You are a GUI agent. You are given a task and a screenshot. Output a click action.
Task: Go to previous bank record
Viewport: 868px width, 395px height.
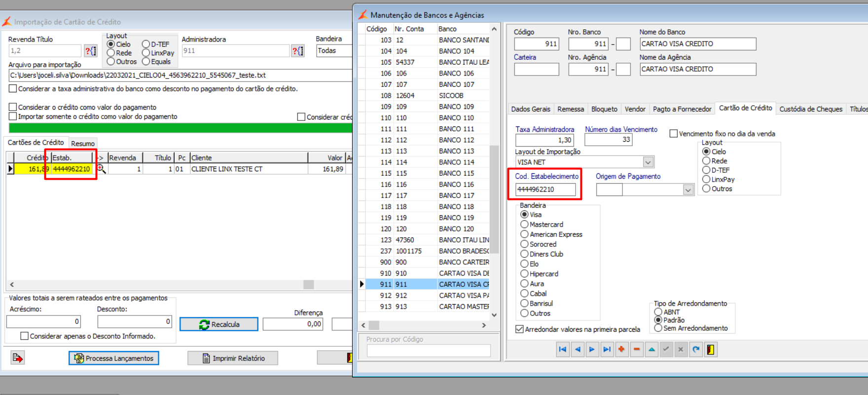coord(578,350)
